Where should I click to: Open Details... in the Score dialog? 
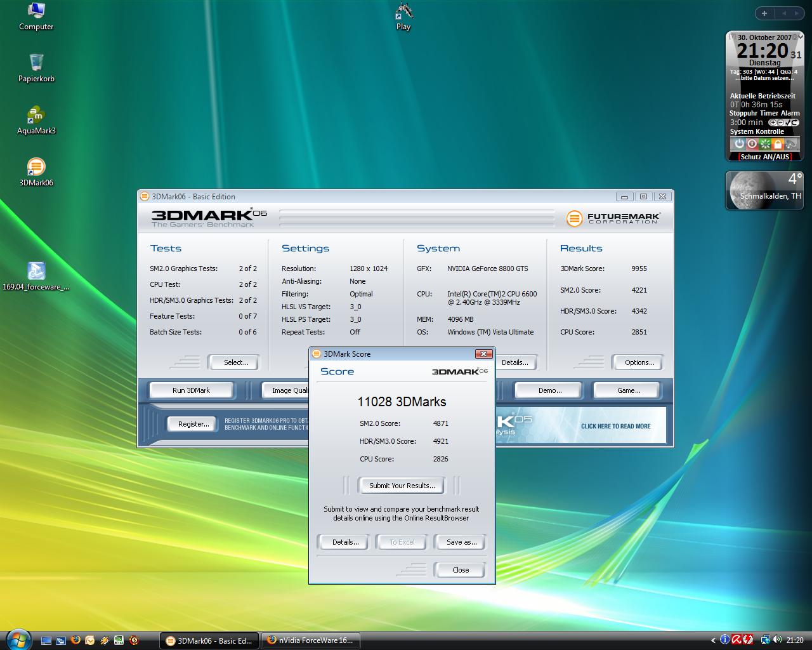[345, 542]
